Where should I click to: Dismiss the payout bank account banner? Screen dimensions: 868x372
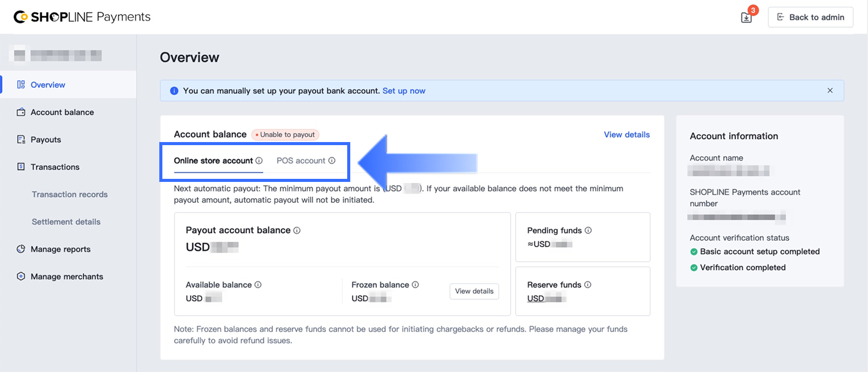click(x=830, y=90)
